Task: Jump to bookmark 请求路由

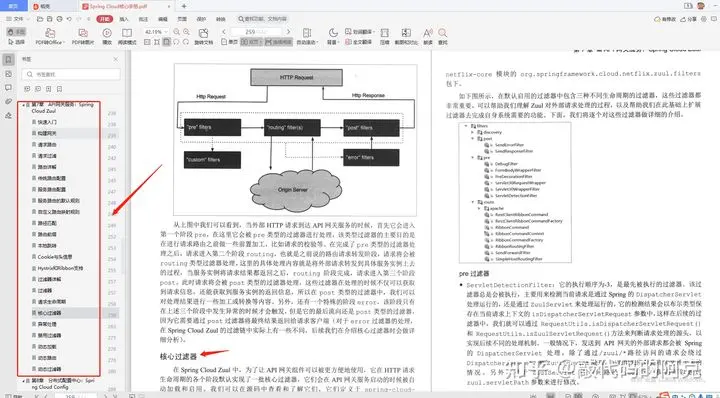Action: 47,145
